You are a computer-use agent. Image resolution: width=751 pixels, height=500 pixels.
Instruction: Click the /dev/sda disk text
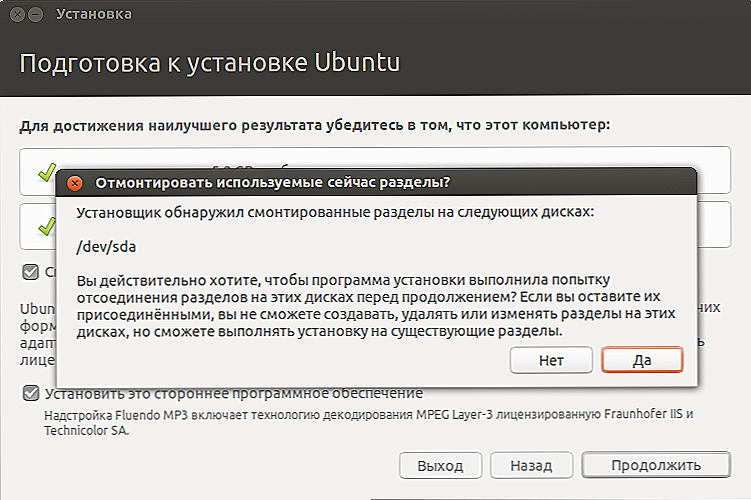106,247
